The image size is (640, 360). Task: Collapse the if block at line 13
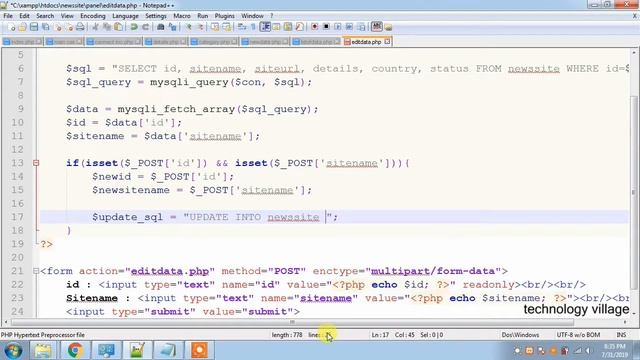click(x=36, y=163)
